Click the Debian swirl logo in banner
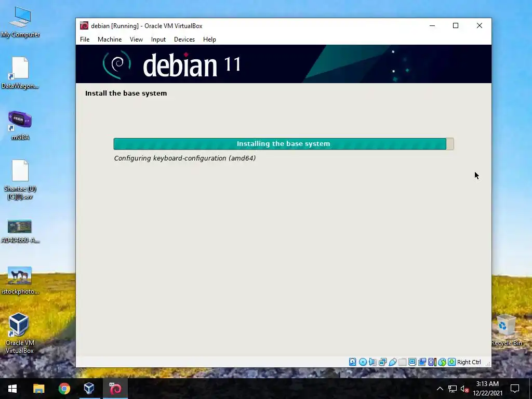The height and width of the screenshot is (399, 532). 117,64
